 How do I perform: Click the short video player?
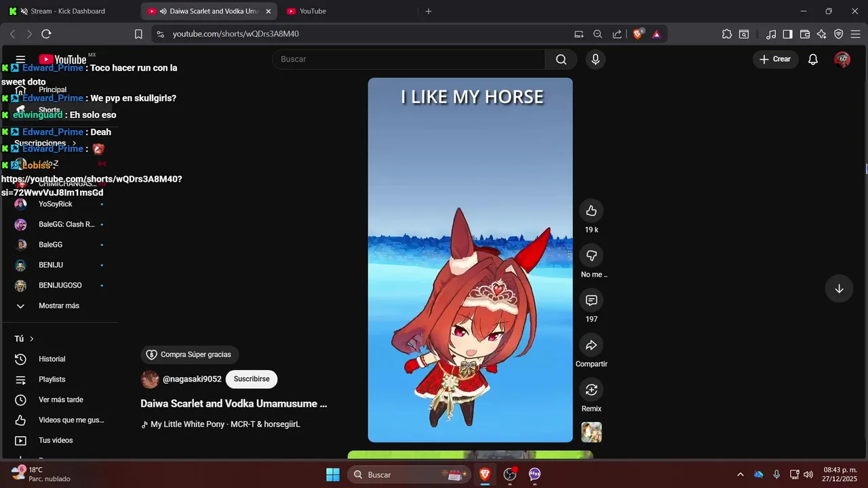(470, 260)
